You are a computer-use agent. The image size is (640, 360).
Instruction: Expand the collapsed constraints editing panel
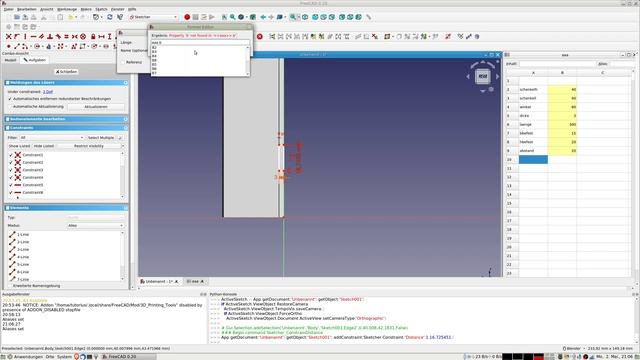125,119
